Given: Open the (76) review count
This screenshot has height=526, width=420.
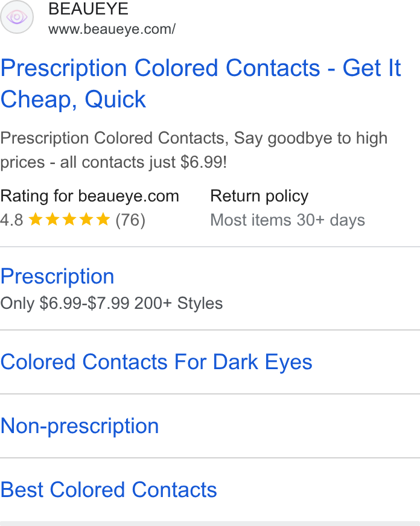Looking at the screenshot, I should (130, 220).
